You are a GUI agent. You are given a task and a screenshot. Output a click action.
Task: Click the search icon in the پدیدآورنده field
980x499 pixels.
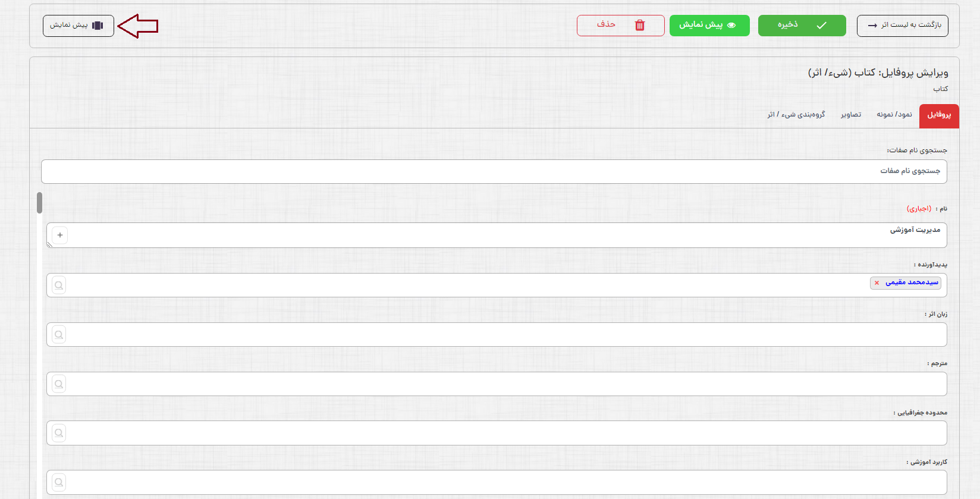tap(59, 285)
